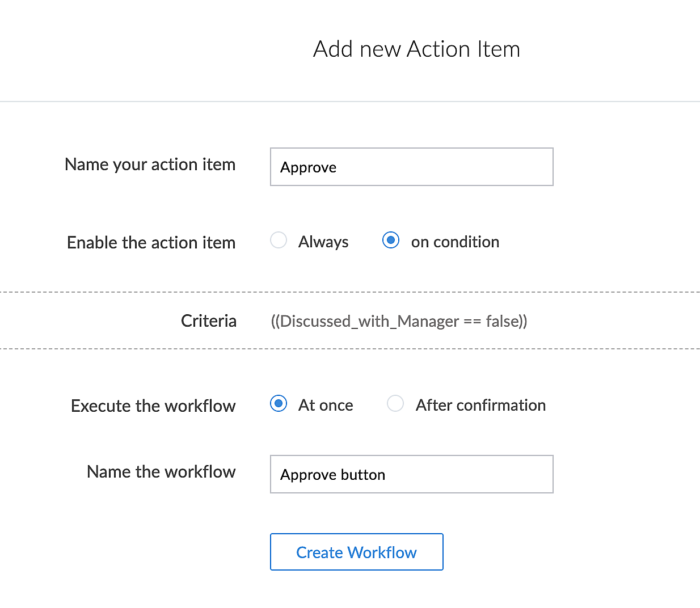Viewport: 700px width, 608px height.
Task: Place cursor in the Approve button workflow text
Action: 332,475
